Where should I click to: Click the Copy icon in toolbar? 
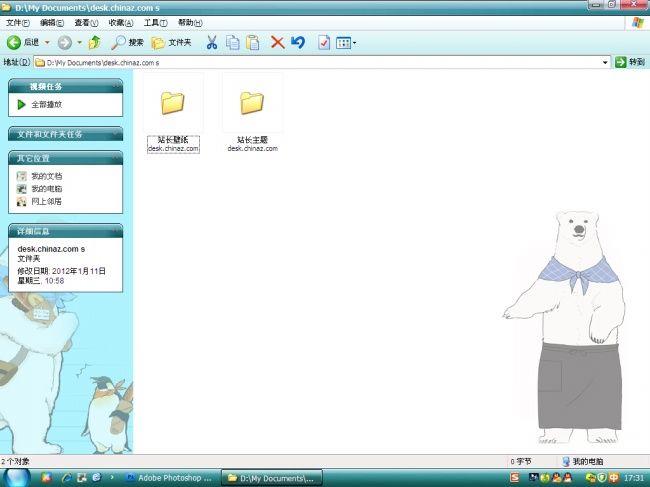click(232, 43)
